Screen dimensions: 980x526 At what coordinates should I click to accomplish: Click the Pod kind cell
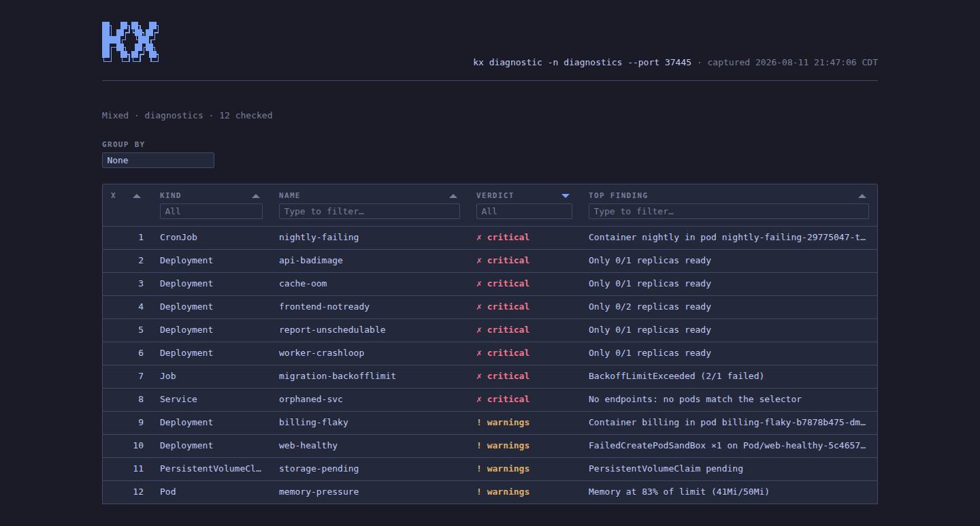(168, 492)
